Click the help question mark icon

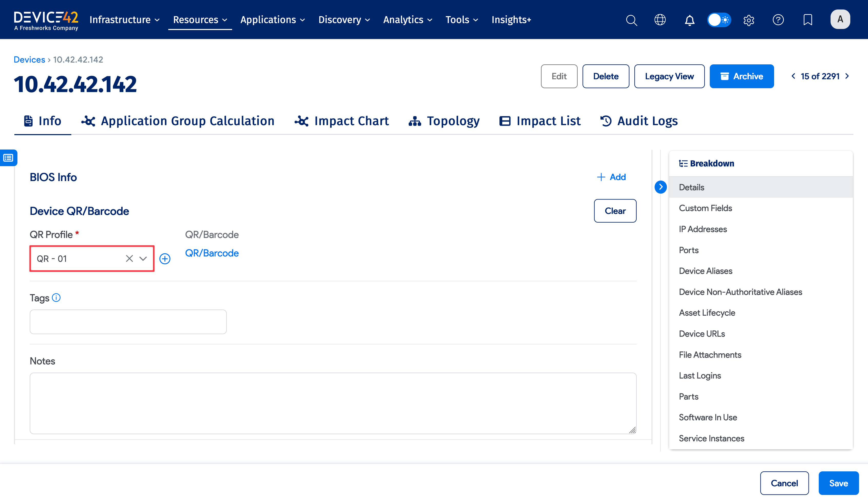[778, 20]
